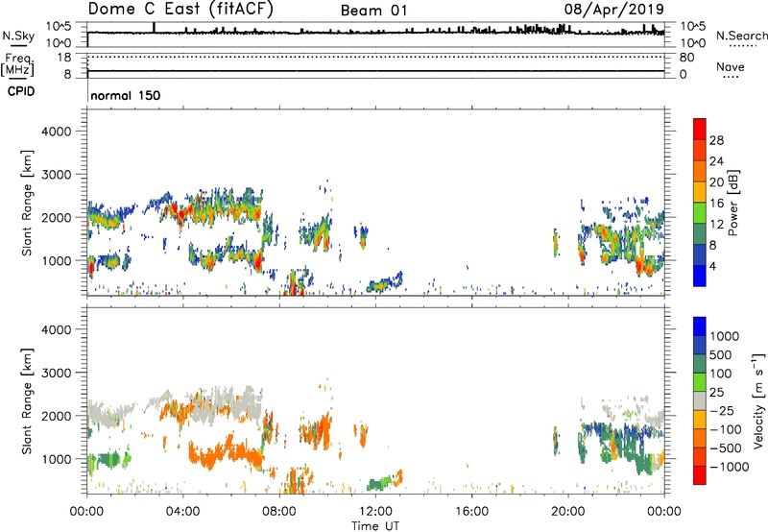Image resolution: width=768 pixels, height=532 pixels.
Task: Click the orange velocity echo band near 06:00 at 1000 km
Action: point(227,453)
